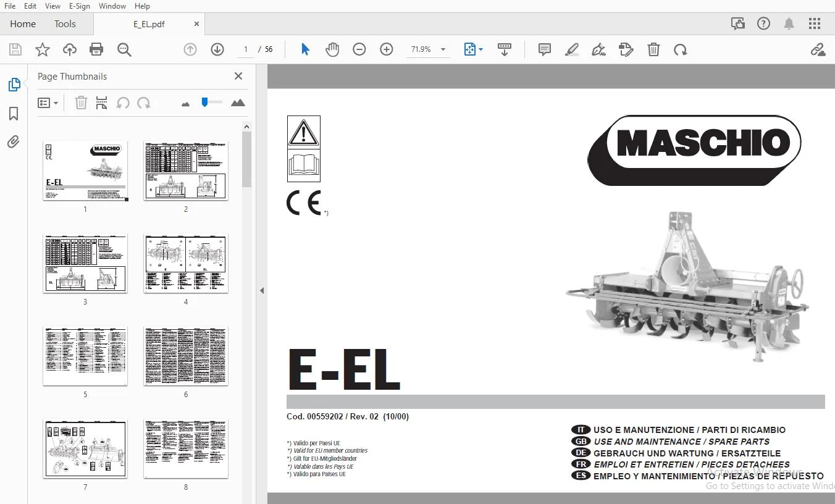835x504 pixels.
Task: Open the Window menu
Action: [x=112, y=6]
